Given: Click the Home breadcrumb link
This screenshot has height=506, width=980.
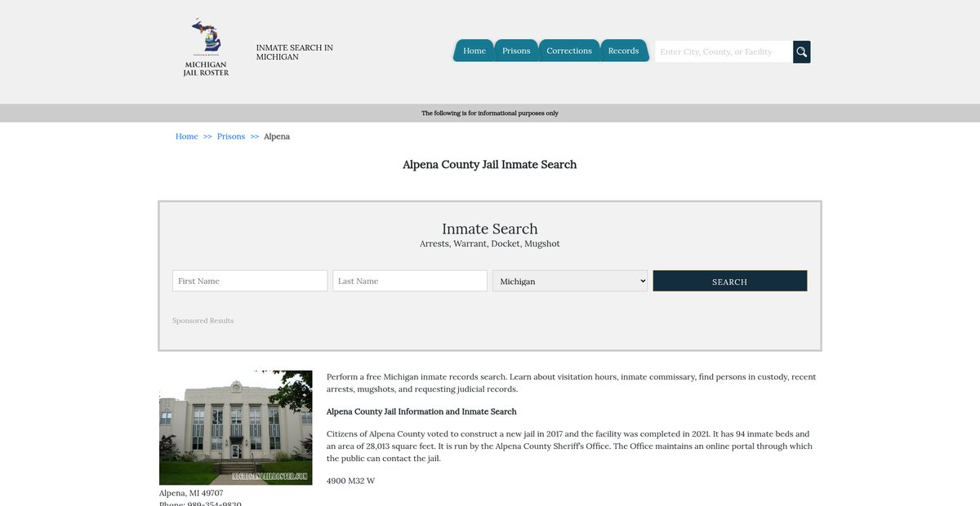Looking at the screenshot, I should (x=187, y=136).
